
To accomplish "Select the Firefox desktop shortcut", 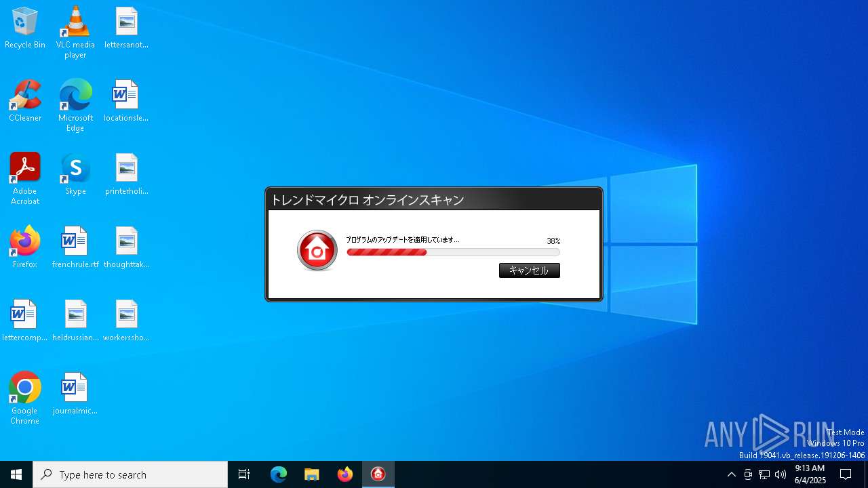I will (25, 247).
